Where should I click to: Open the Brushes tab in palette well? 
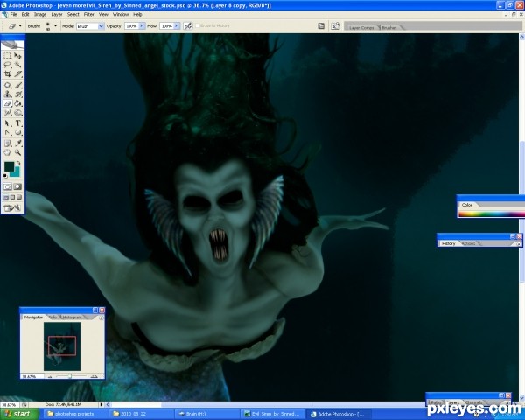(389, 27)
